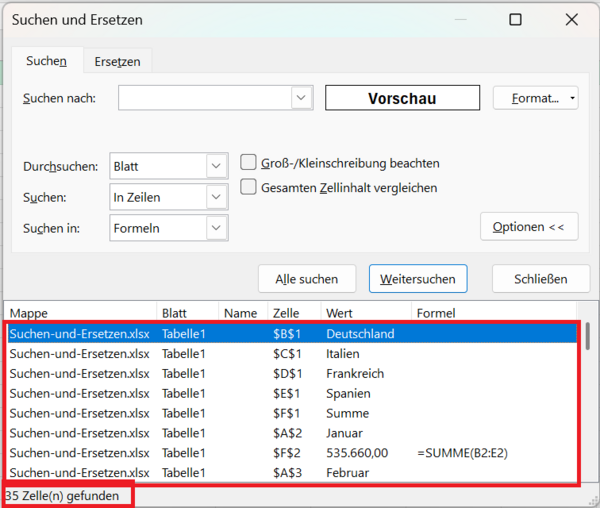
Task: Open the Format... button dropdown arrow
Action: click(571, 98)
